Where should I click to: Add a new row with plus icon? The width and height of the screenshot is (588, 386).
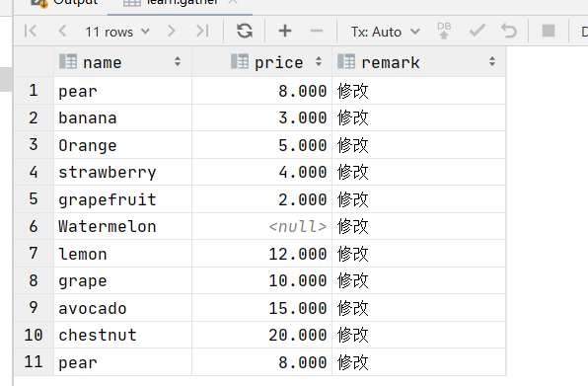click(285, 31)
